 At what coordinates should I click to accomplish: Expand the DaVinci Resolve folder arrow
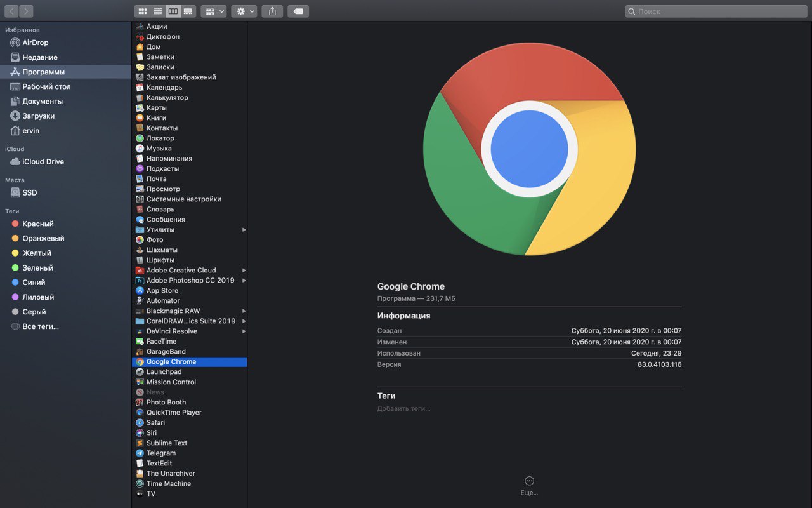tap(244, 331)
